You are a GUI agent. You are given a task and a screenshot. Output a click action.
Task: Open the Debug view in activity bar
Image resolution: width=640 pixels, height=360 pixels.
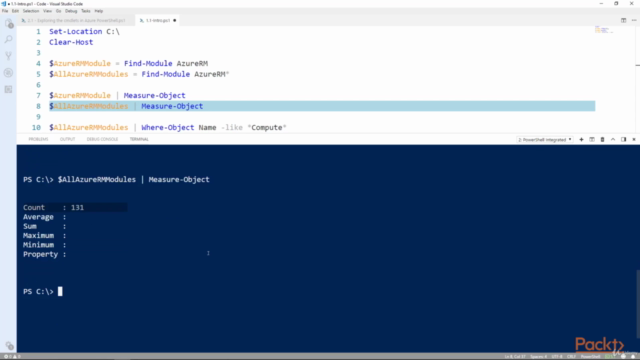(x=9, y=73)
